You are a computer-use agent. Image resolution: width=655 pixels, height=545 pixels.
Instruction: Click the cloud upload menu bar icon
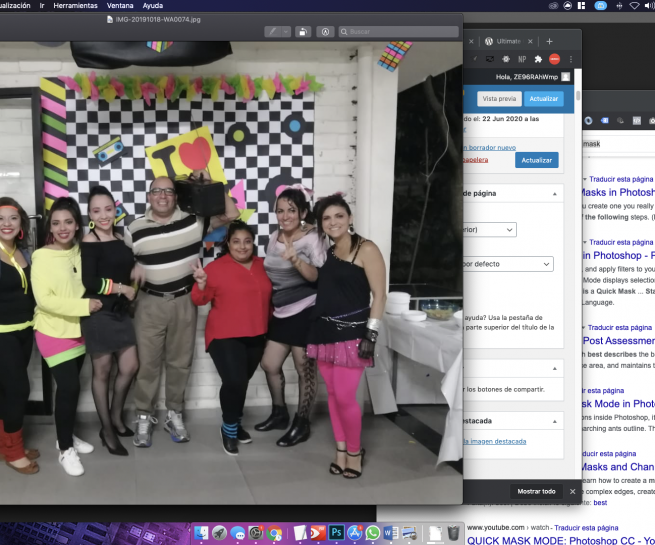tap(567, 5)
